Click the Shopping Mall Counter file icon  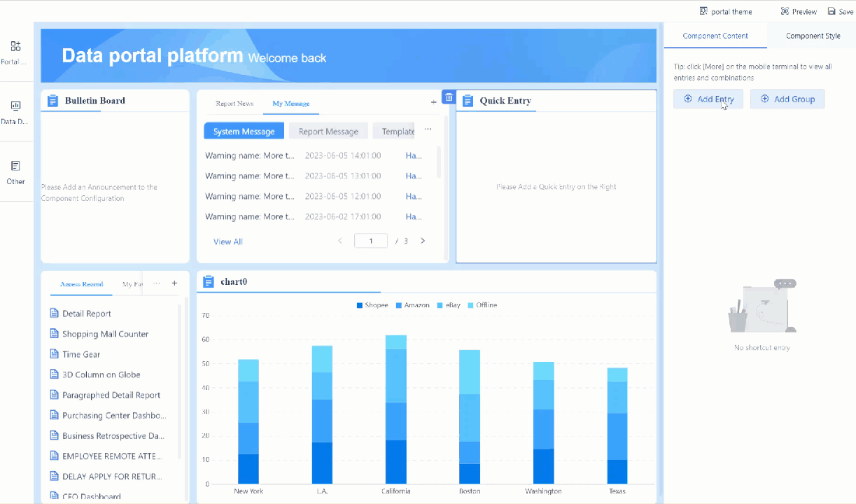54,333
